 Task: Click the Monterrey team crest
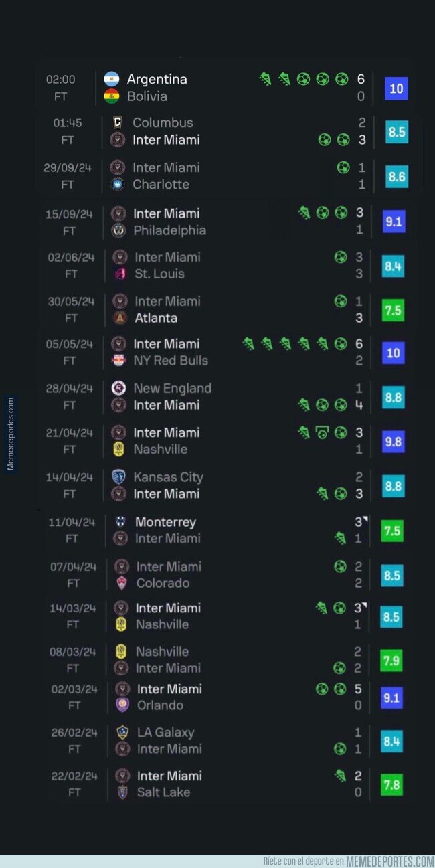pyautogui.click(x=120, y=522)
